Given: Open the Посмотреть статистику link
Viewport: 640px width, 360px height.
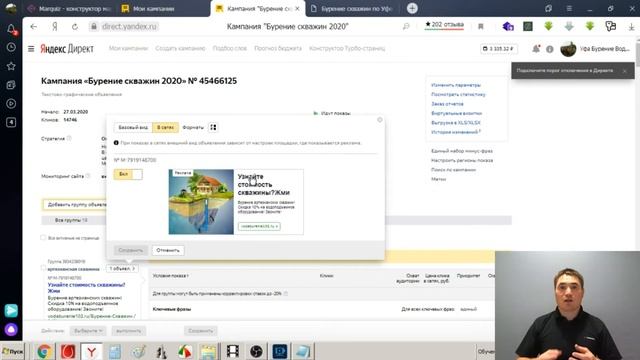Looking at the screenshot, I should [458, 94].
